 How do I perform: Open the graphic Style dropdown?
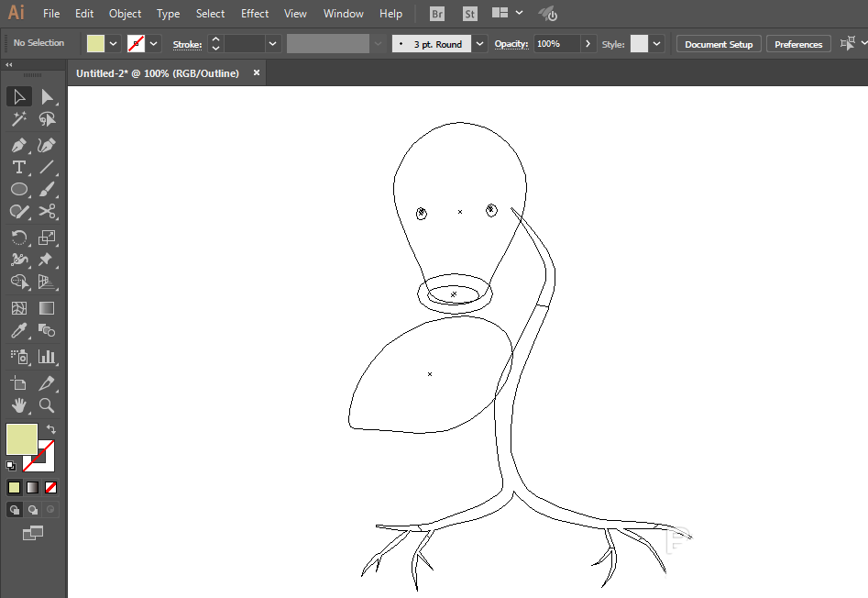(x=657, y=44)
